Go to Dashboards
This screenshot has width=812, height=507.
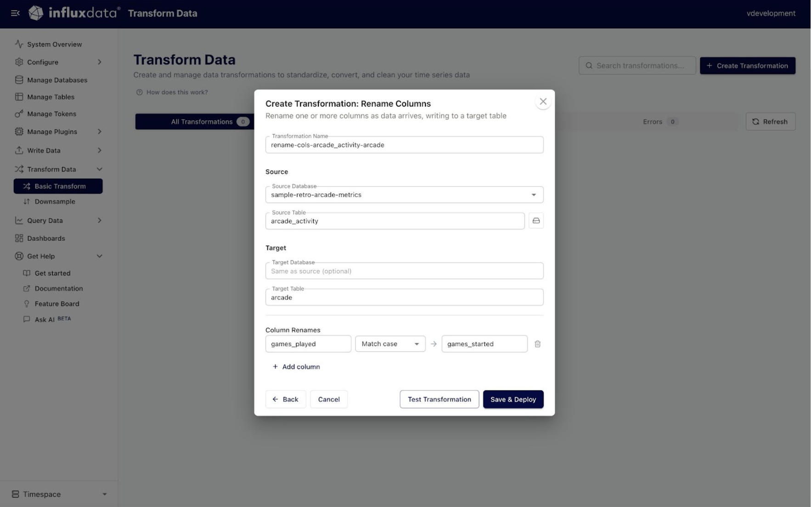tap(46, 238)
